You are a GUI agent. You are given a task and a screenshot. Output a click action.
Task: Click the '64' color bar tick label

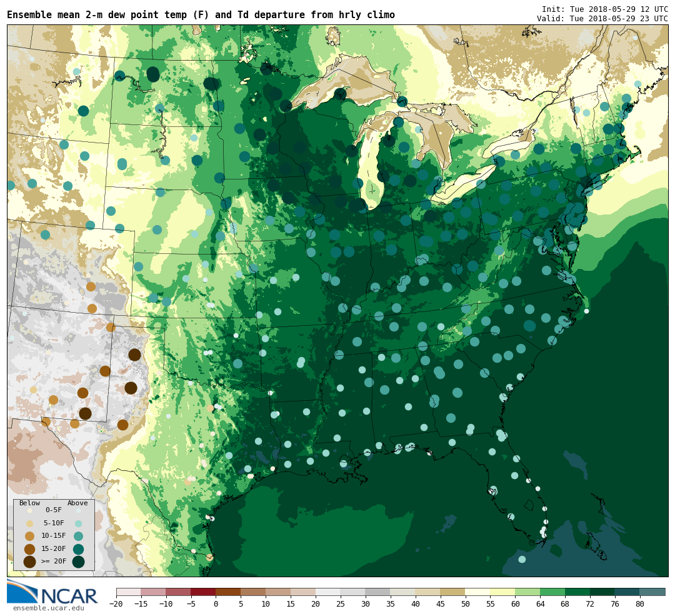click(541, 604)
